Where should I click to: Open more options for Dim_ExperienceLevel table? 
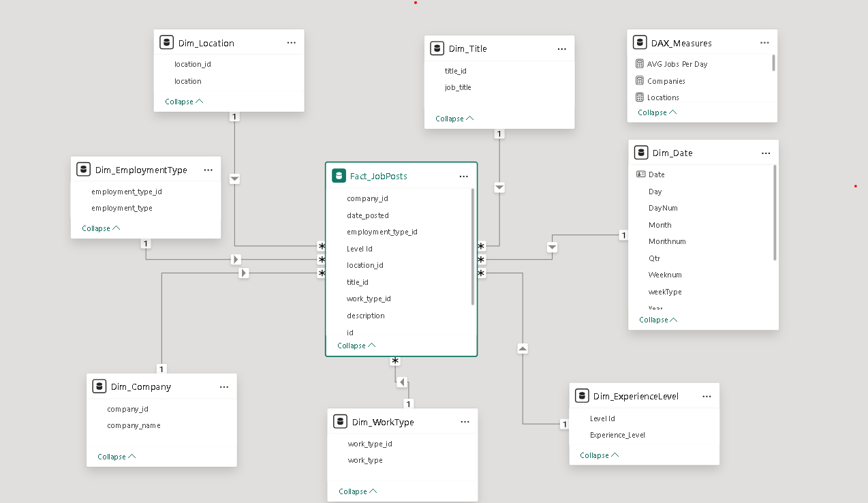point(707,396)
